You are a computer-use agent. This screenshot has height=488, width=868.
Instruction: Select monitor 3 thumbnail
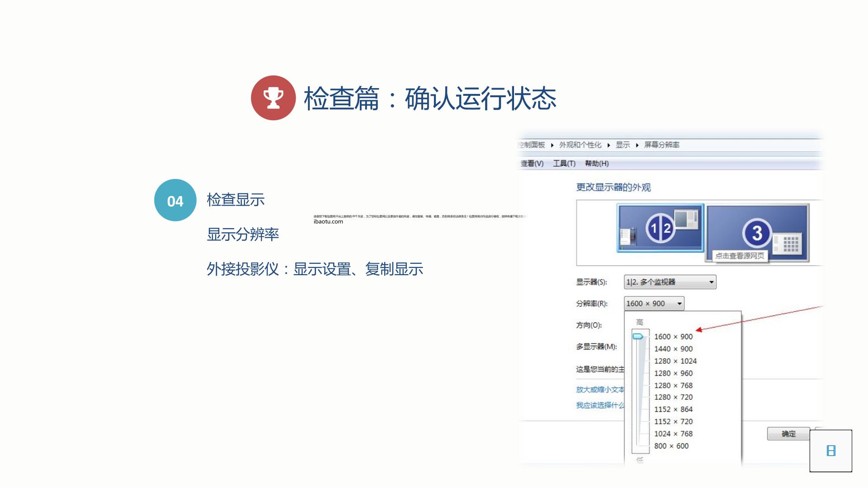point(758,233)
